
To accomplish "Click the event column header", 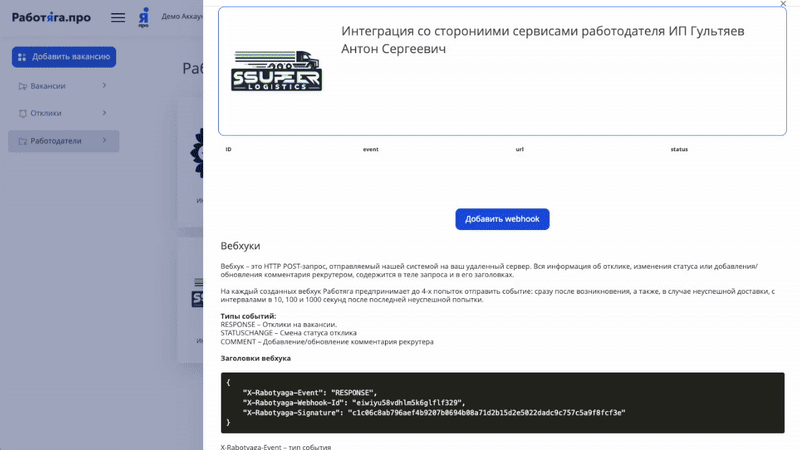I will click(370, 149).
